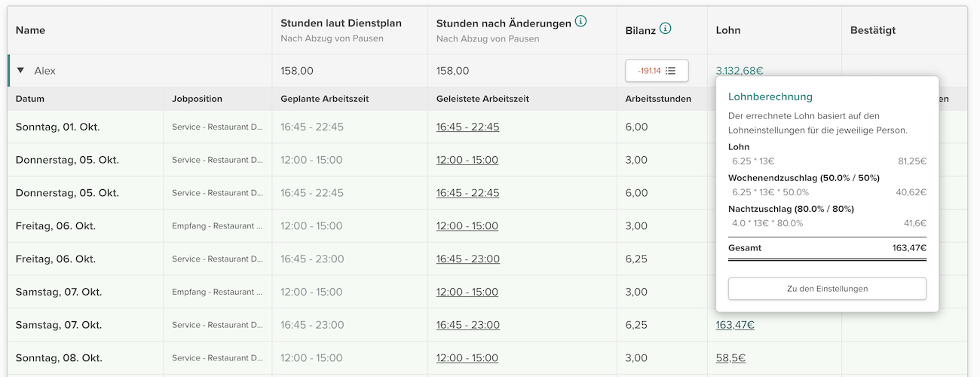Open the 58,5€ wage link

pyautogui.click(x=730, y=358)
